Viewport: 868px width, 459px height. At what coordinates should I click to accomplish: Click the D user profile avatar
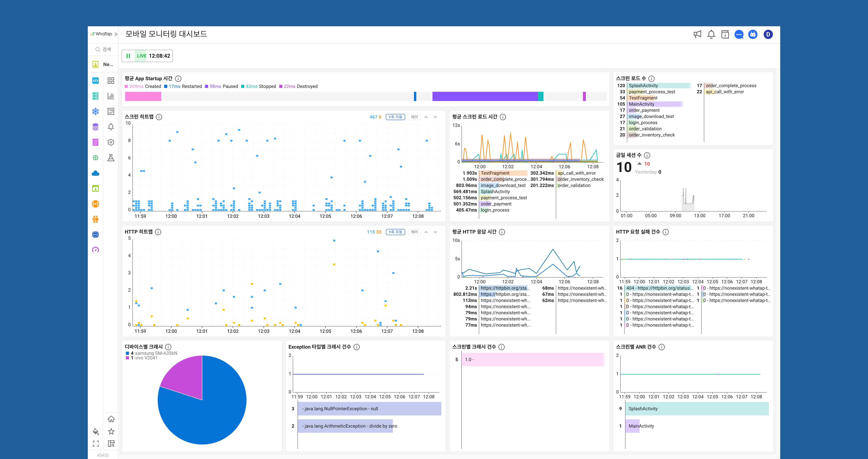pyautogui.click(x=768, y=34)
